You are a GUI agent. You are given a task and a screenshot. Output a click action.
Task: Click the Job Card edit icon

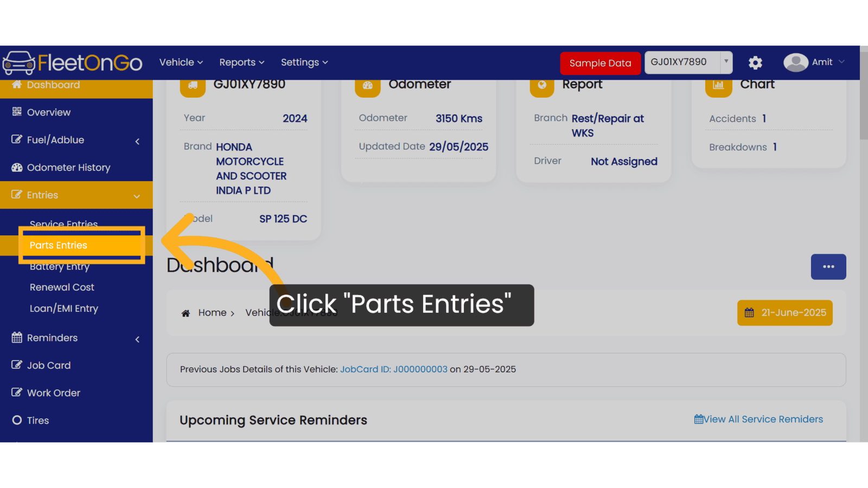point(17,365)
